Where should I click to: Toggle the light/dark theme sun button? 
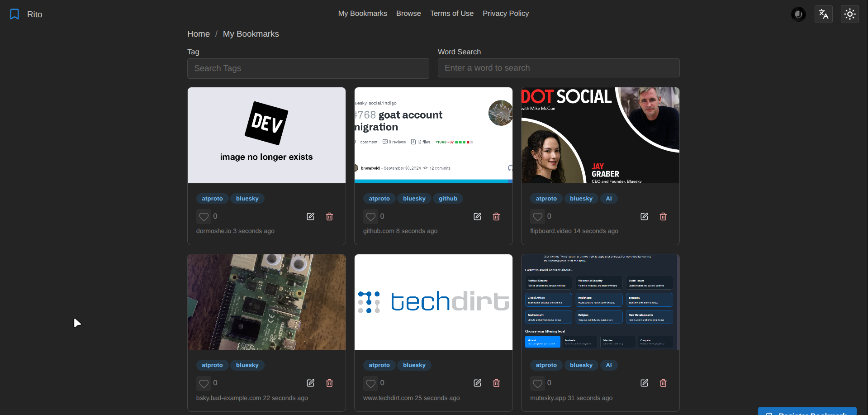tap(849, 14)
